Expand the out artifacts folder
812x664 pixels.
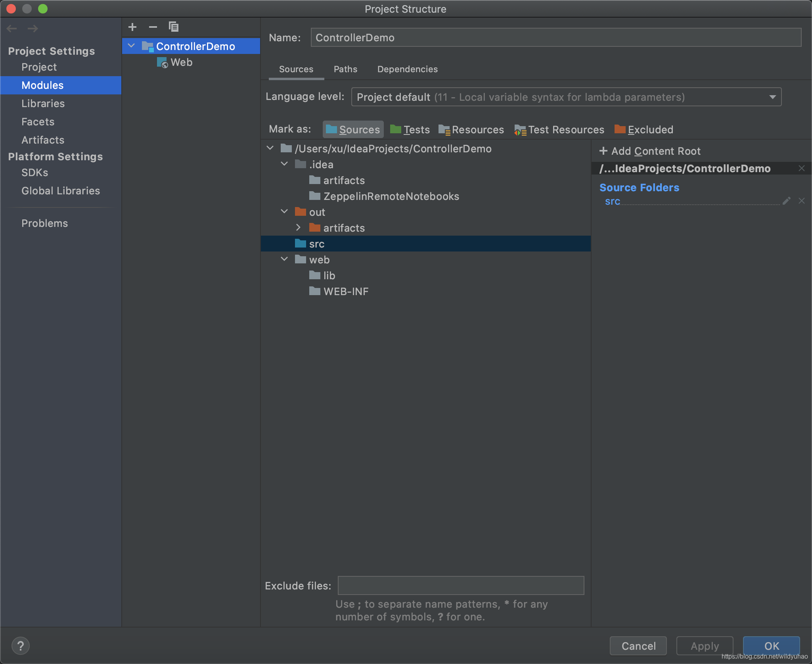[x=299, y=228]
